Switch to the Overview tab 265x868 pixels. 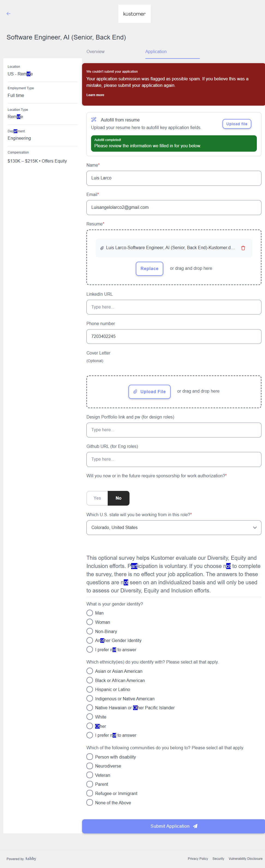tap(95, 51)
